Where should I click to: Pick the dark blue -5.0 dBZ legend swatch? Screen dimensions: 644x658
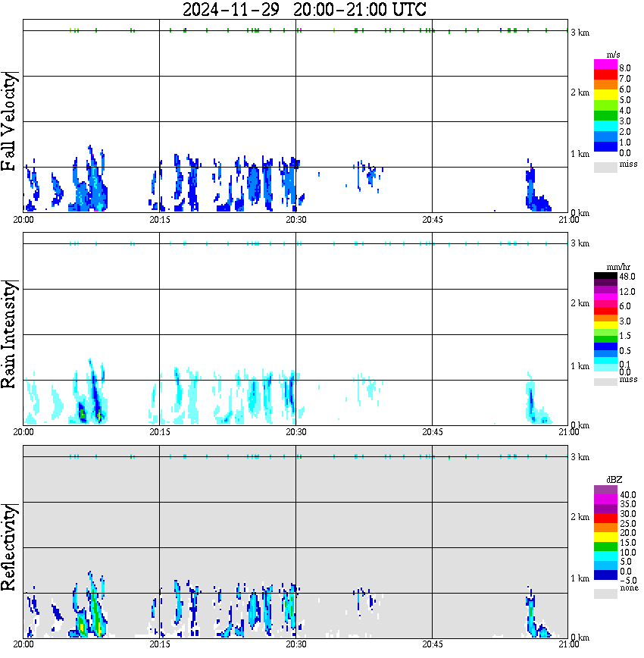tap(605, 575)
